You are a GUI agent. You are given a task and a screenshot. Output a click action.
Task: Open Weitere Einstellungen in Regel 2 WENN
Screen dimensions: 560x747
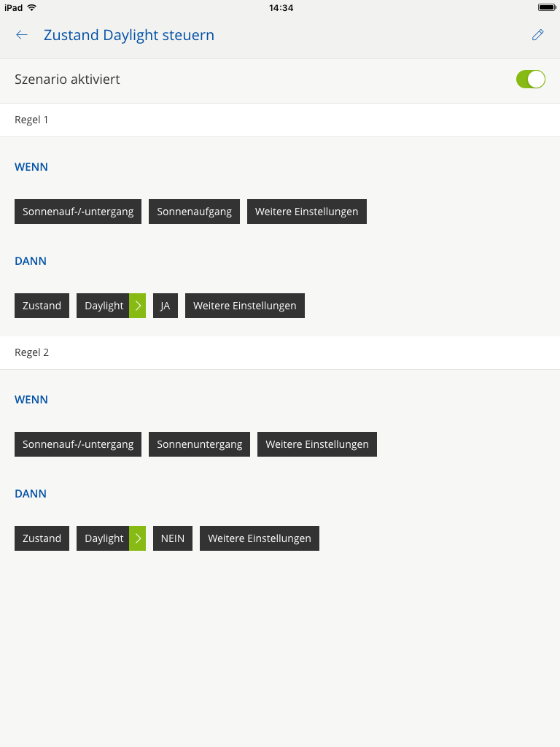(316, 444)
